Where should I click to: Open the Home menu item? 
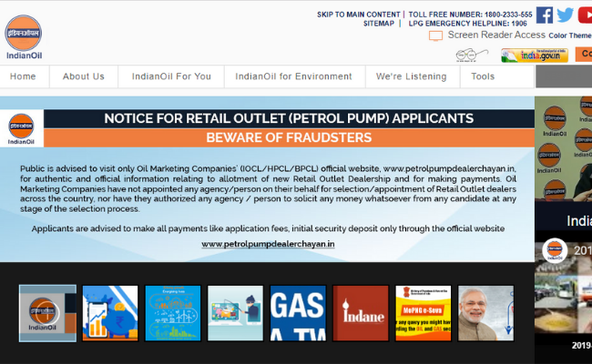coord(23,76)
